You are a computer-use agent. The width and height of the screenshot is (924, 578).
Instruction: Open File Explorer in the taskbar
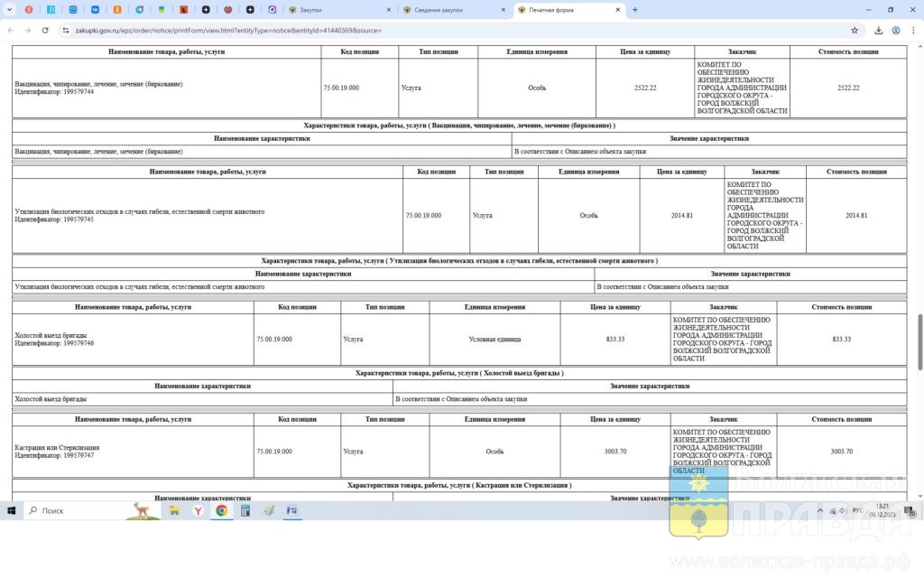coord(174,510)
